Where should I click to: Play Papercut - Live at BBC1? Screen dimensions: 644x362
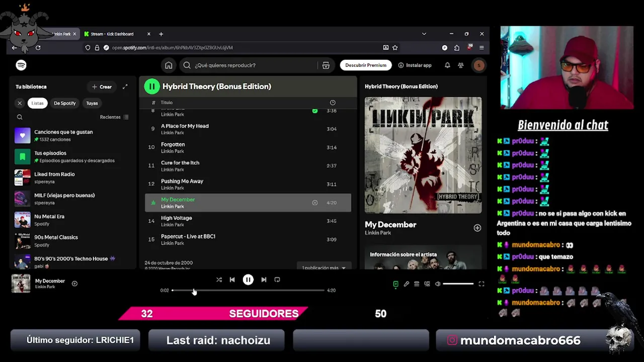pyautogui.click(x=248, y=239)
